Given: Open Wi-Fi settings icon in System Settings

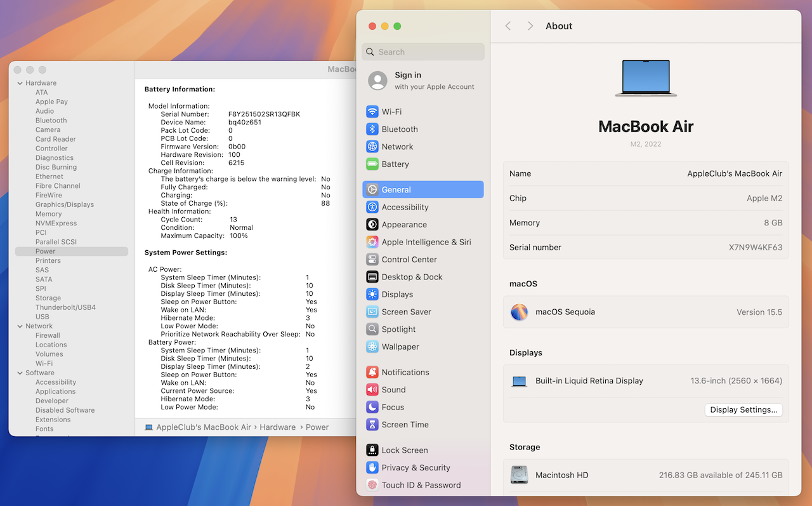Looking at the screenshot, I should [372, 112].
